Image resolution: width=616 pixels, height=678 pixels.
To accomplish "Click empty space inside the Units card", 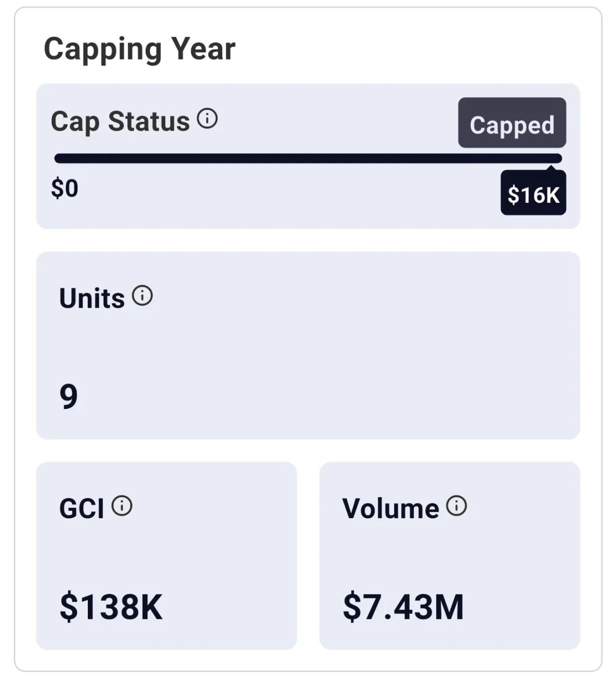I will point(359,349).
